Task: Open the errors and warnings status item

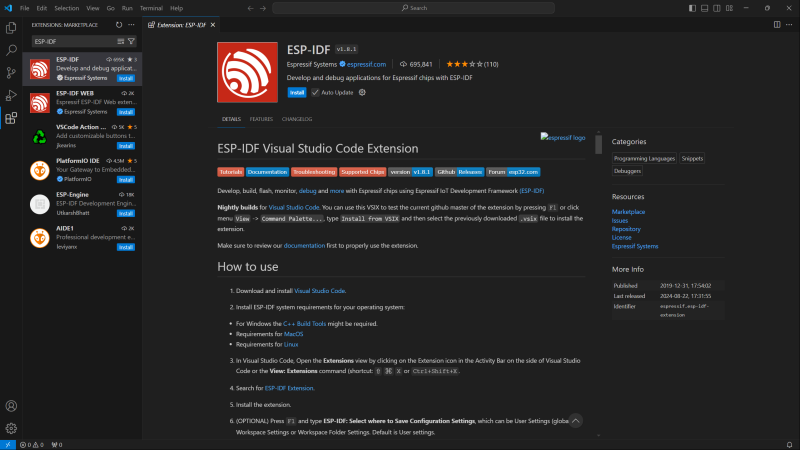Action: 31,445
